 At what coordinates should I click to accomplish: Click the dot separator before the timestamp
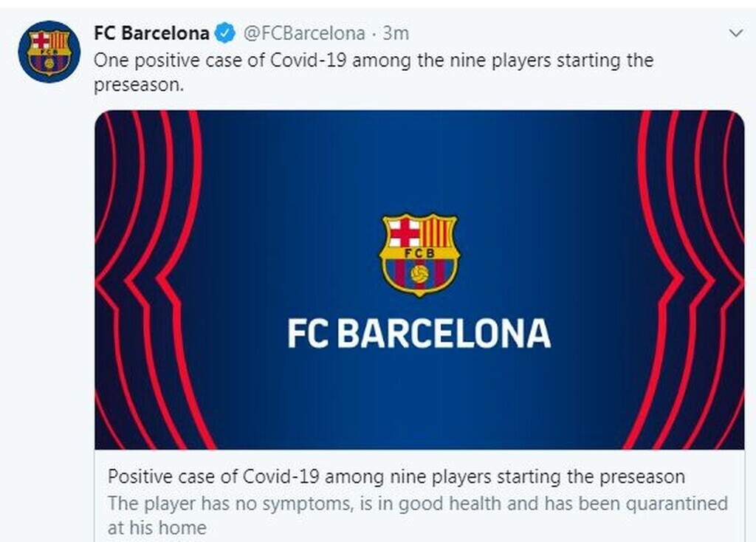(374, 33)
